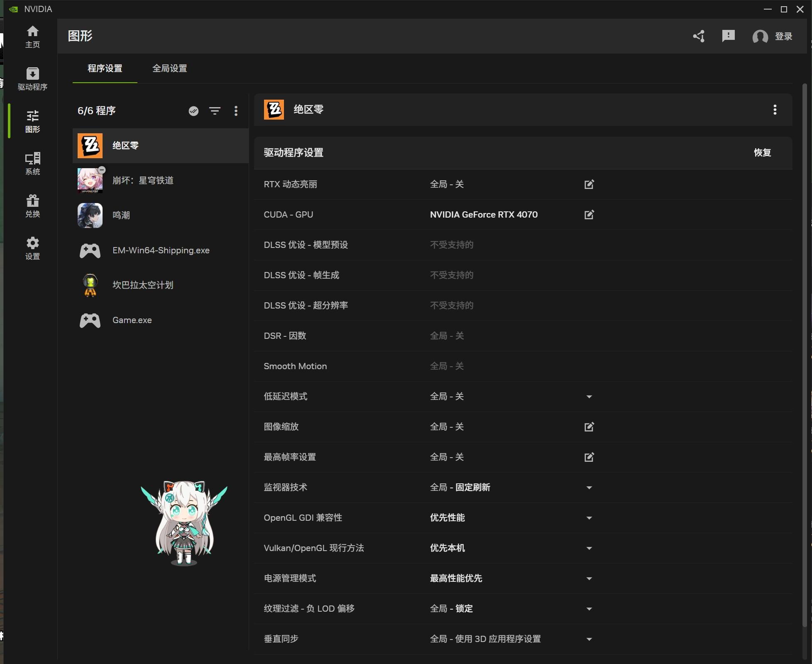
Task: Click the minus badge on 崩坏：星穹铁道 icon
Action: 102,170
